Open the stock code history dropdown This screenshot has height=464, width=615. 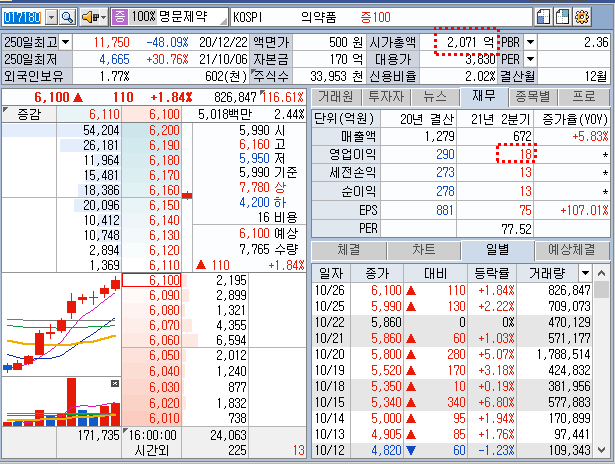coord(51,17)
